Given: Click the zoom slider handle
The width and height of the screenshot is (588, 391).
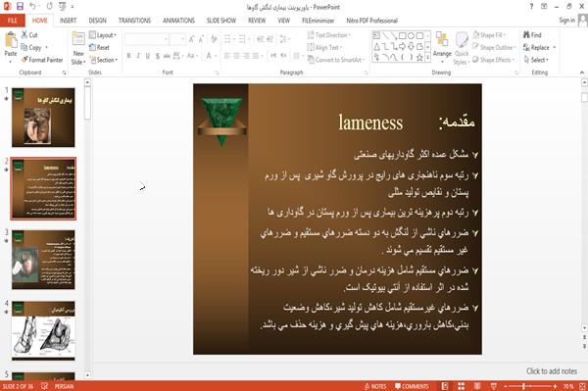Looking at the screenshot, I should 523,386.
